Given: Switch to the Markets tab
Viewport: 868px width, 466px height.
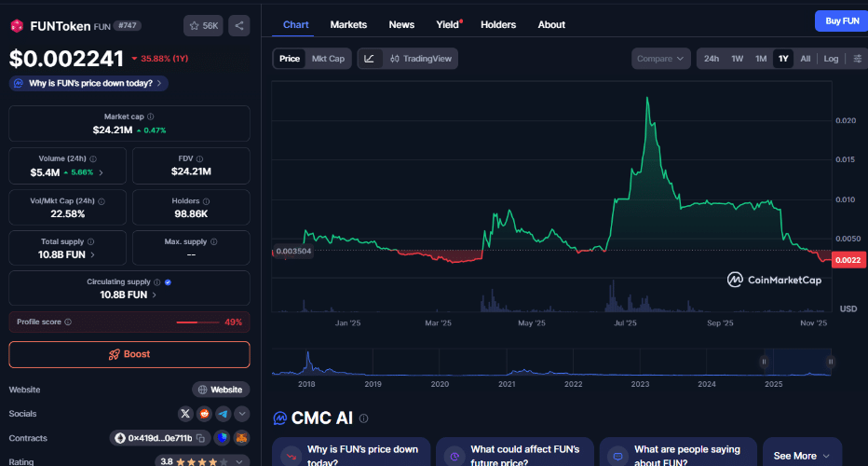Looking at the screenshot, I should 348,24.
